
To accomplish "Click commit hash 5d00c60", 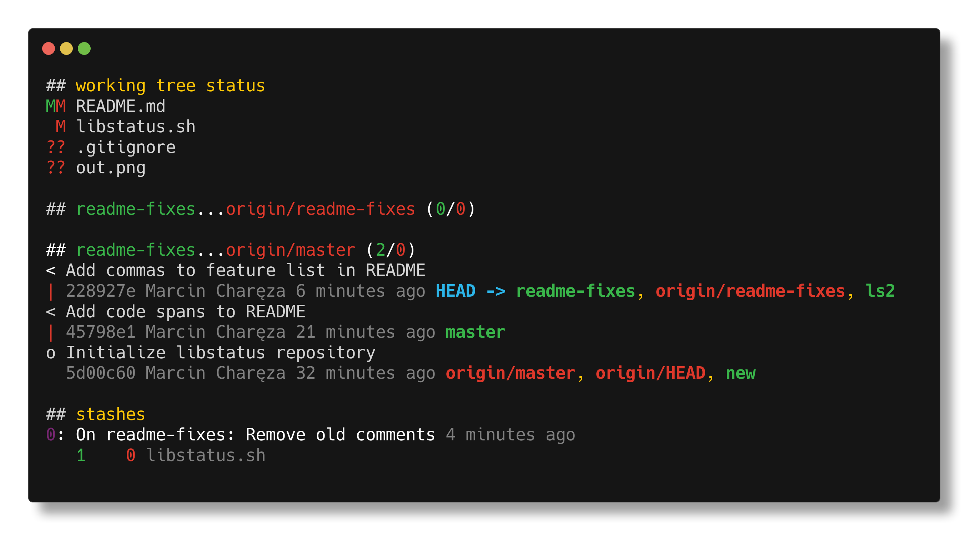I will point(100,373).
